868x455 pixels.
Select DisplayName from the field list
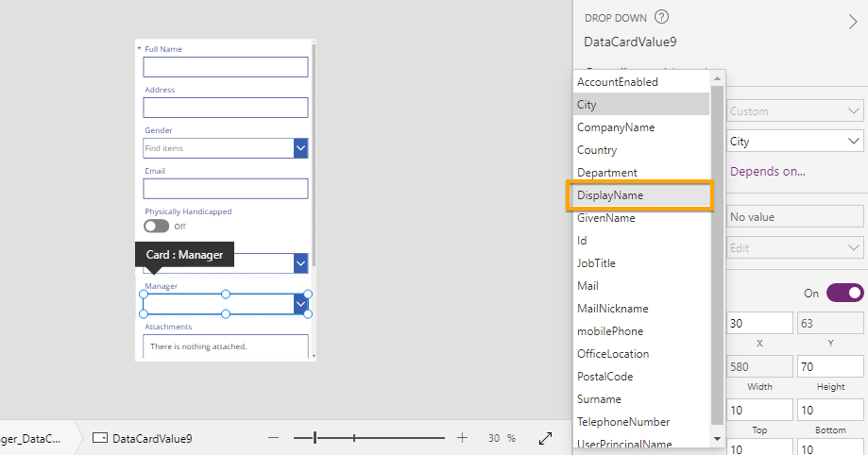(638, 195)
